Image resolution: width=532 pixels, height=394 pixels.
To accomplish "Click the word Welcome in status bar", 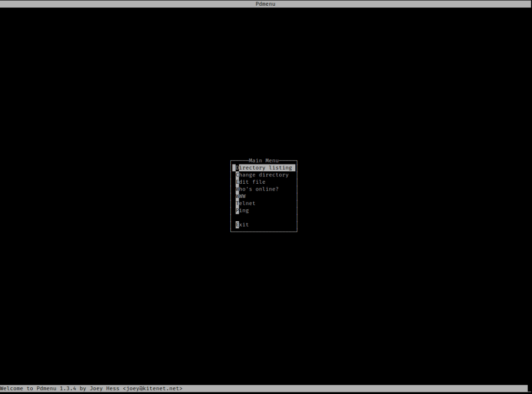I will coord(11,388).
